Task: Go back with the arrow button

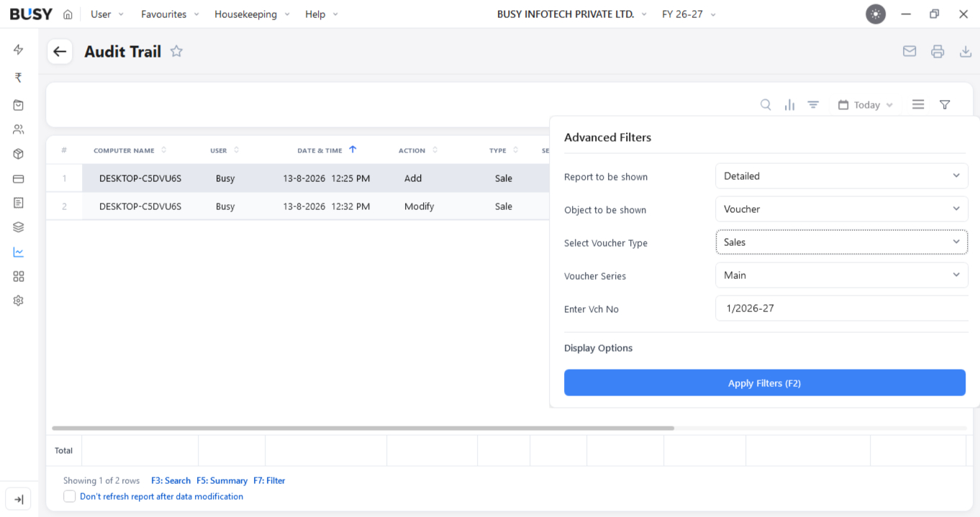Action: 60,52
